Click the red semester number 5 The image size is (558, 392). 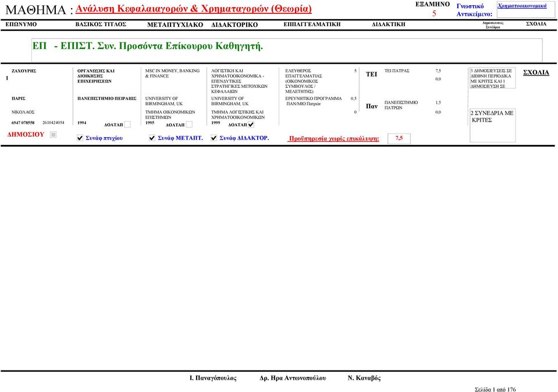[434, 13]
